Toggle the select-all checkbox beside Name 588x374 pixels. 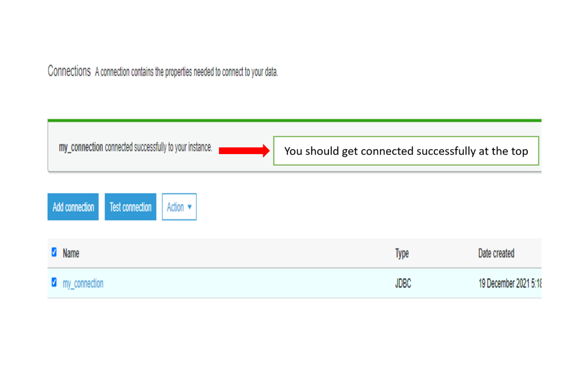tap(54, 252)
